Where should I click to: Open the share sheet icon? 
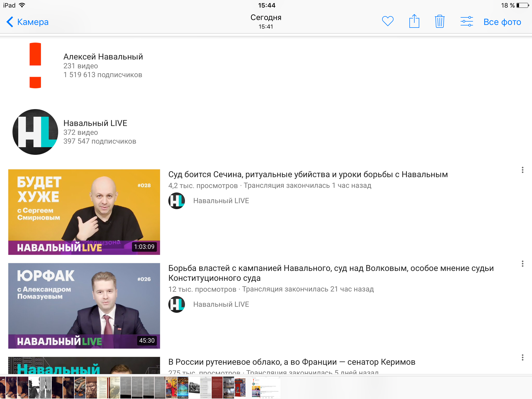click(x=414, y=21)
